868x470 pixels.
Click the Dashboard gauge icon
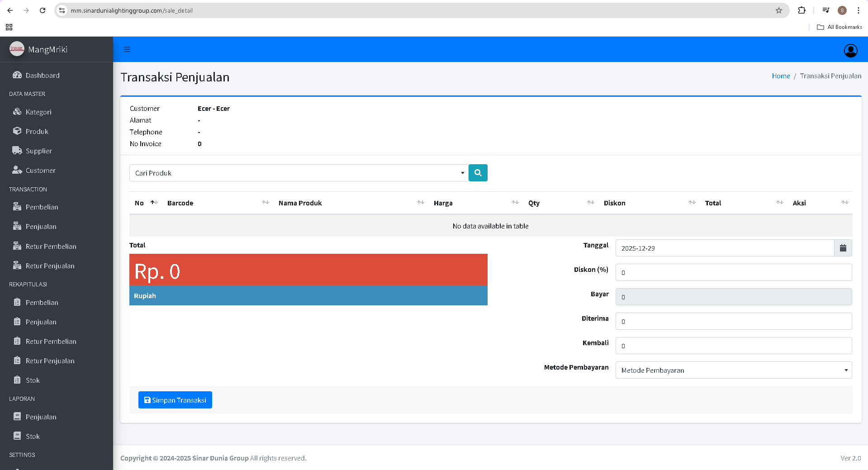click(17, 75)
